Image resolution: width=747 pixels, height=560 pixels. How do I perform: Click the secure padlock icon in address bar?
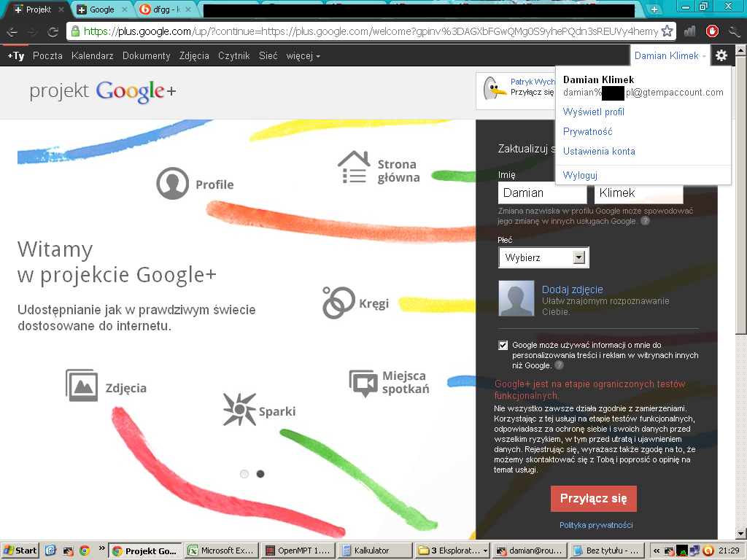(75, 31)
